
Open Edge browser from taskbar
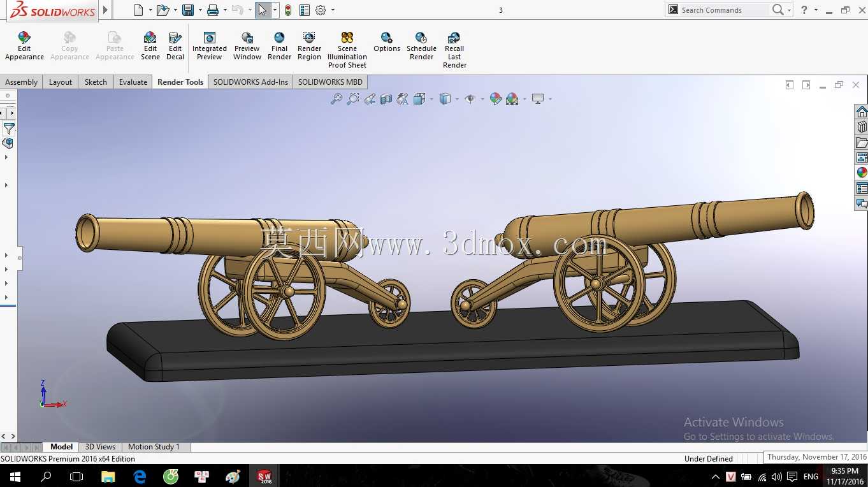coord(140,476)
